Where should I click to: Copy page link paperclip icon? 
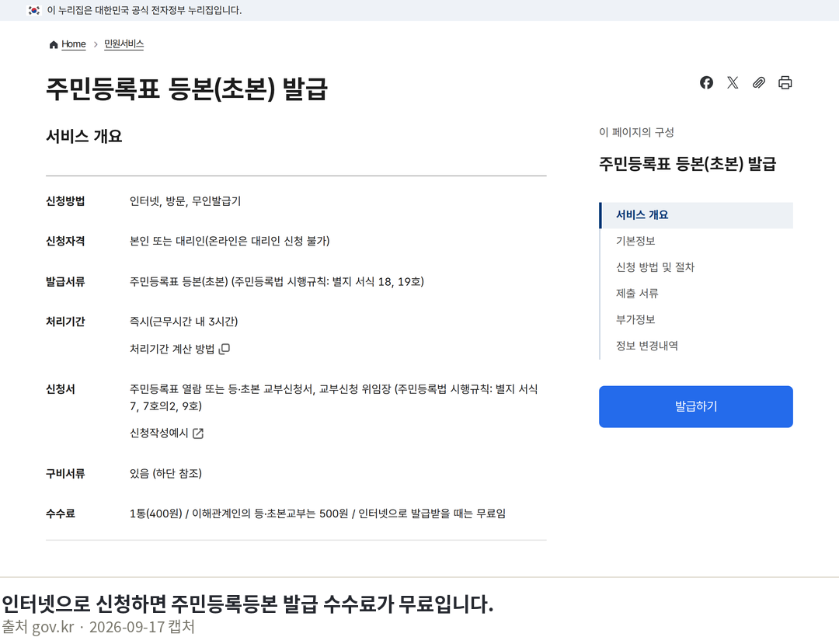(759, 82)
